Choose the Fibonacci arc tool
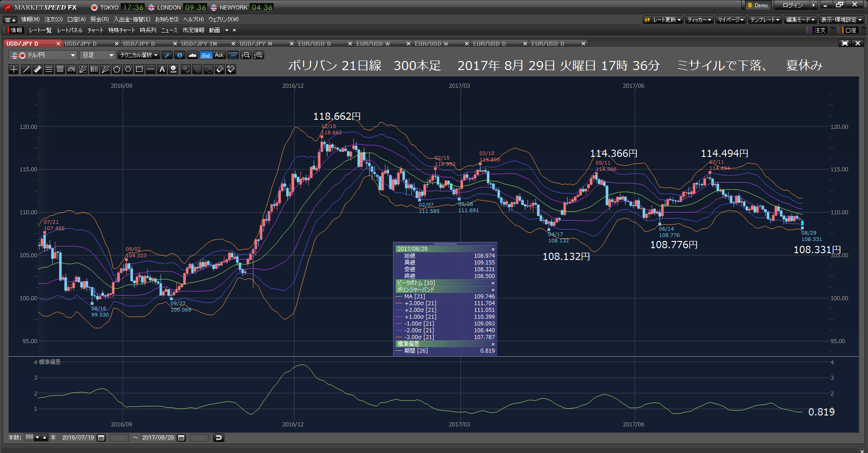The image size is (868, 453). 71,69
